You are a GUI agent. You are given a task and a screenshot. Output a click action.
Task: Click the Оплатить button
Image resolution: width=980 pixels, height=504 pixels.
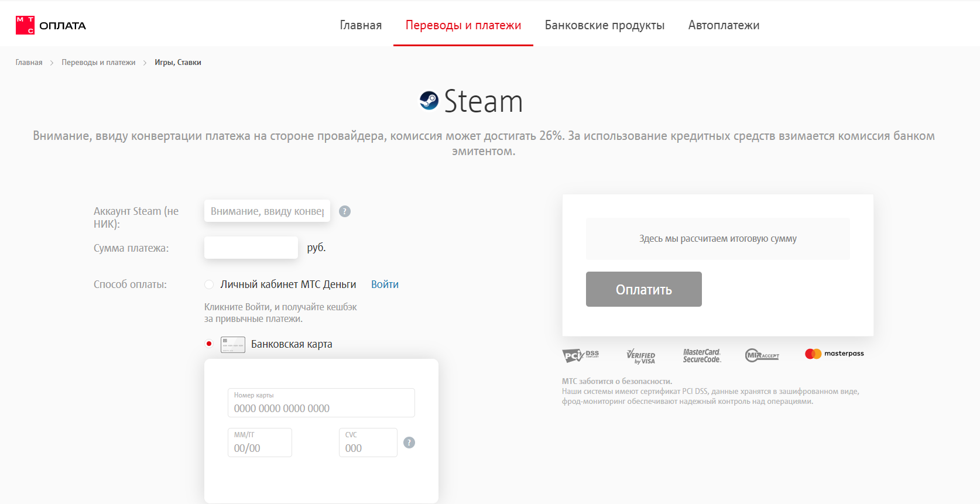tap(644, 289)
